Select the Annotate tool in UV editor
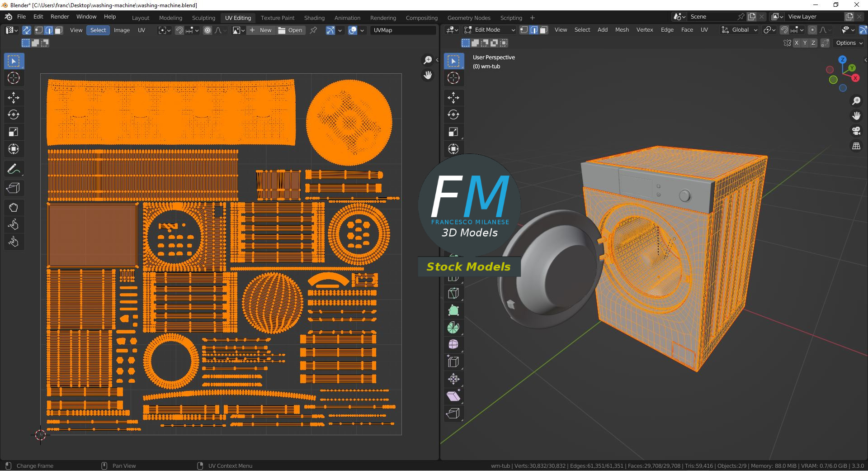 (x=13, y=169)
